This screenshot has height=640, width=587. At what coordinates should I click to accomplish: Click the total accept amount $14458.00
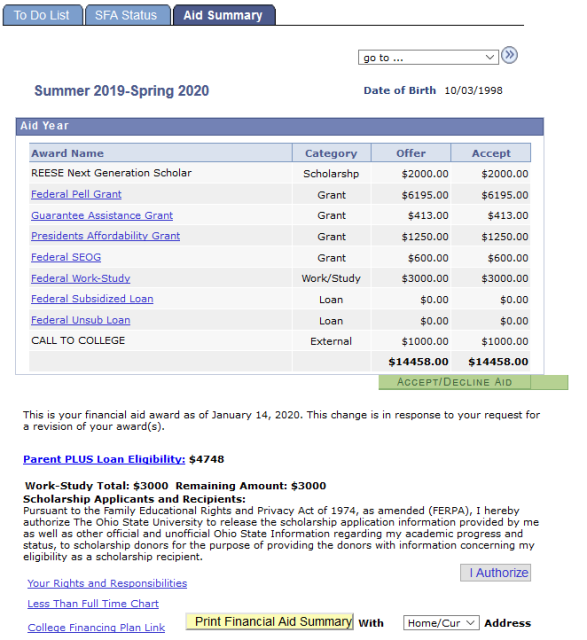[498, 362]
